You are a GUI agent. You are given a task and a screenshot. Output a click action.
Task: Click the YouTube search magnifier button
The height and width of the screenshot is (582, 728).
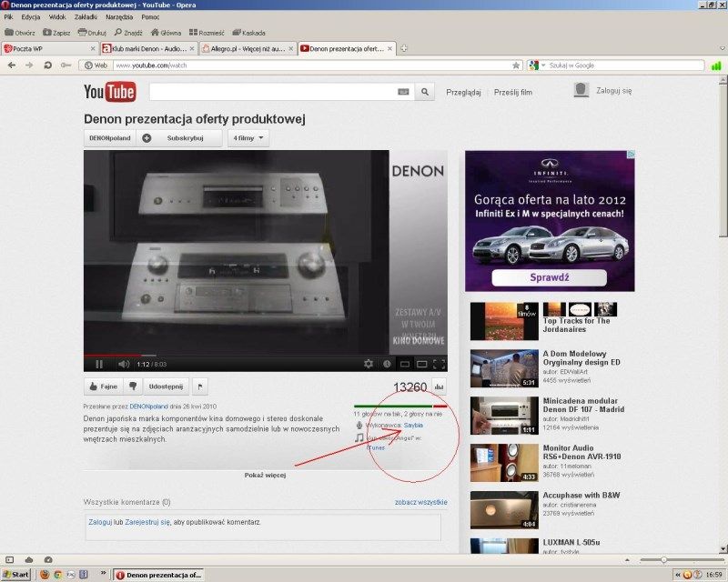(x=425, y=92)
